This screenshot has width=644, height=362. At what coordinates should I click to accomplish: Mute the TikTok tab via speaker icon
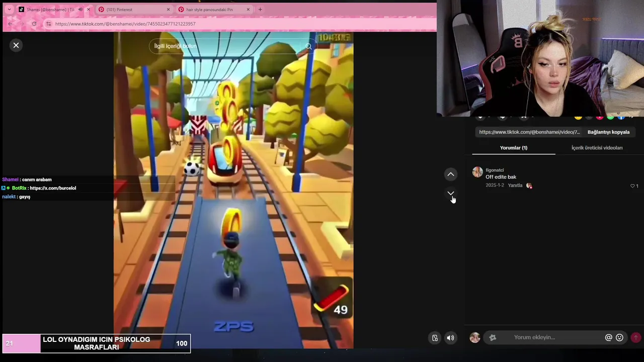pyautogui.click(x=80, y=10)
